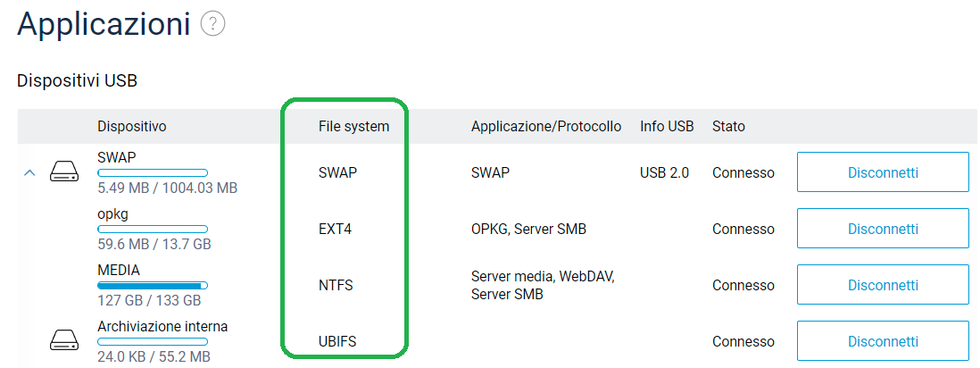The width and height of the screenshot is (980, 368).
Task: Select the File system column header
Action: (x=353, y=127)
